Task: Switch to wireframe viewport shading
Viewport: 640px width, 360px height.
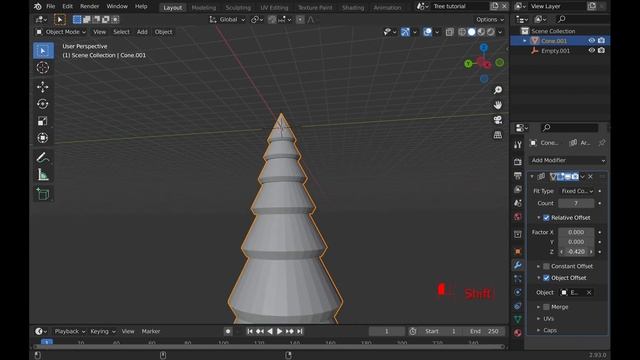Action: click(x=462, y=32)
